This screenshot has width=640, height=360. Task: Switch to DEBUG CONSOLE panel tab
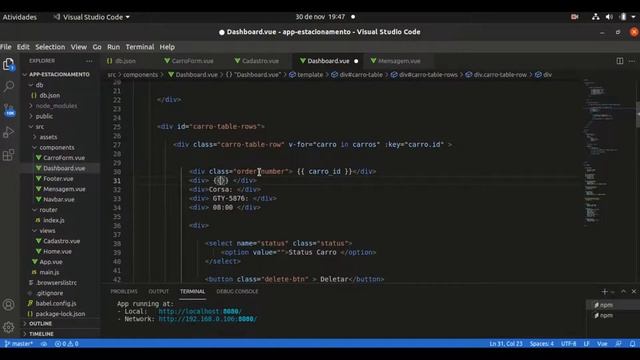click(x=237, y=291)
